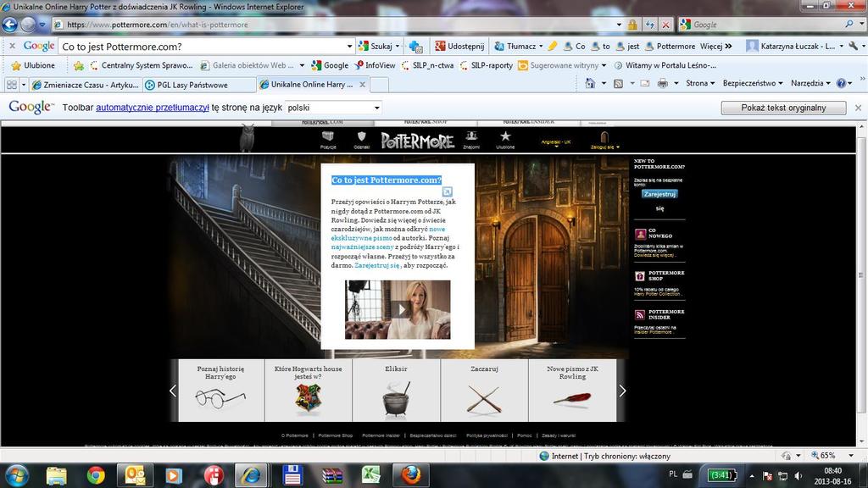Close the Google translate bar

point(858,108)
